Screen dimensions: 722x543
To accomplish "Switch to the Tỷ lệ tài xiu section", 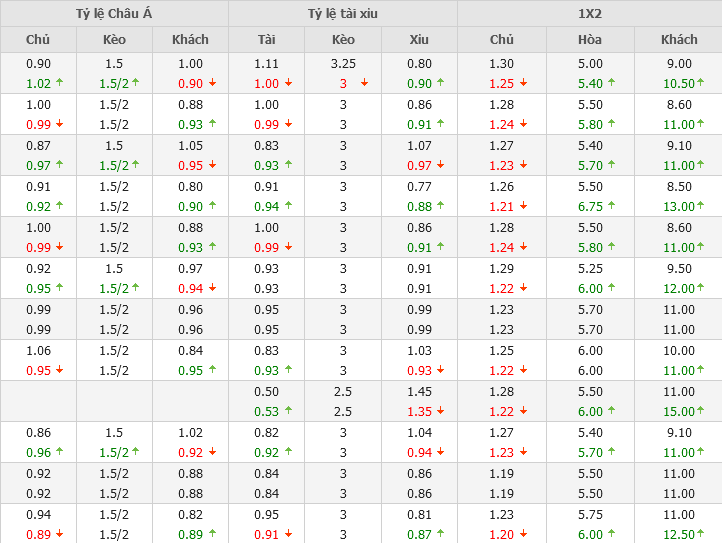I will point(343,14).
